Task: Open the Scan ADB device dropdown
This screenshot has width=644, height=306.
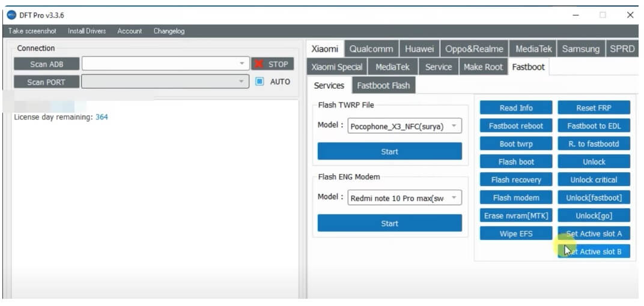Action: tap(241, 64)
